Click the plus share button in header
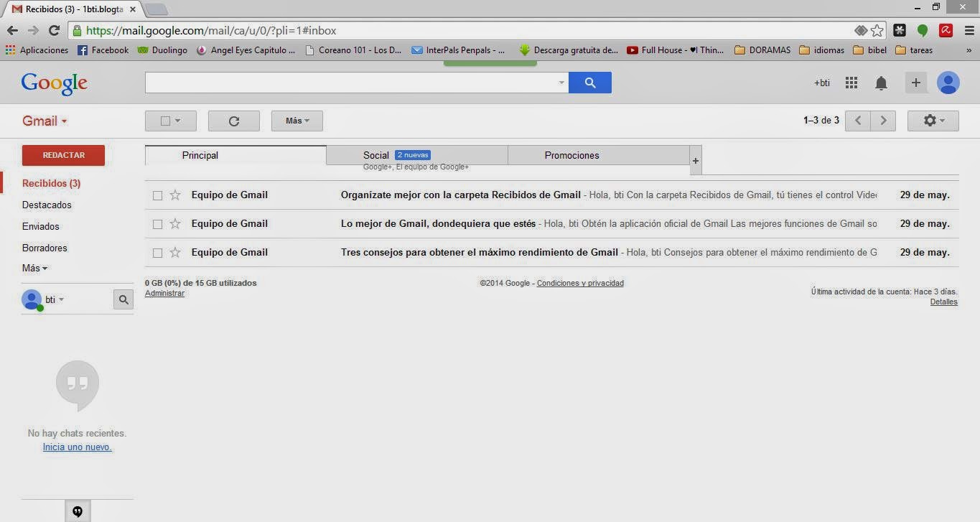This screenshot has height=522, width=980. click(915, 83)
